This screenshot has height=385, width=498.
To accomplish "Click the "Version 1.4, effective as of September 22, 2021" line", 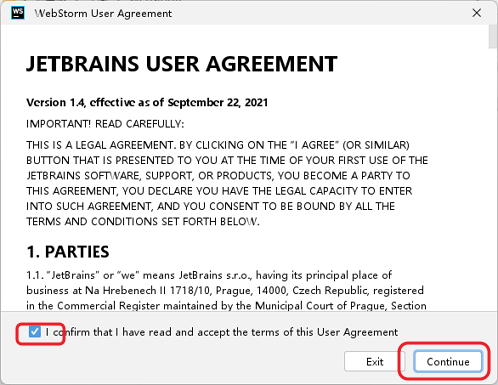I will click(x=147, y=102).
